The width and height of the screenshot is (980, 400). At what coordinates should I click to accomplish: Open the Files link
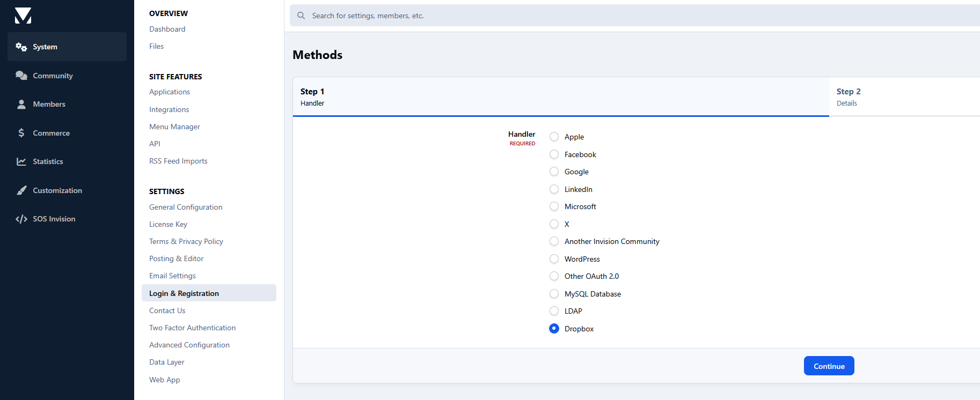(x=157, y=46)
